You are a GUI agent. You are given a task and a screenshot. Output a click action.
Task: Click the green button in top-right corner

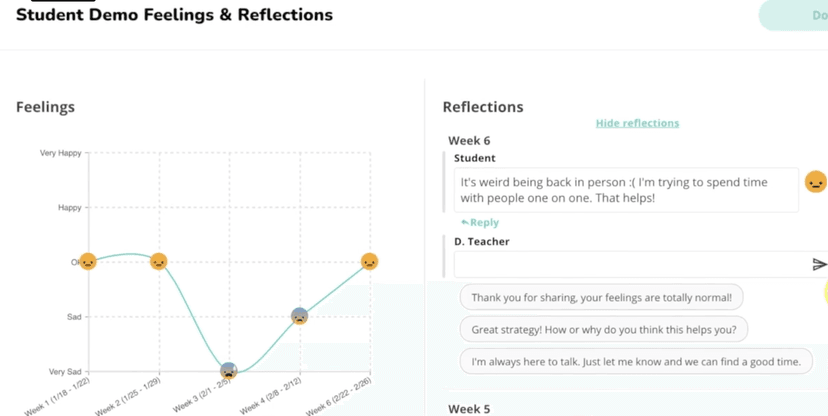(x=800, y=16)
